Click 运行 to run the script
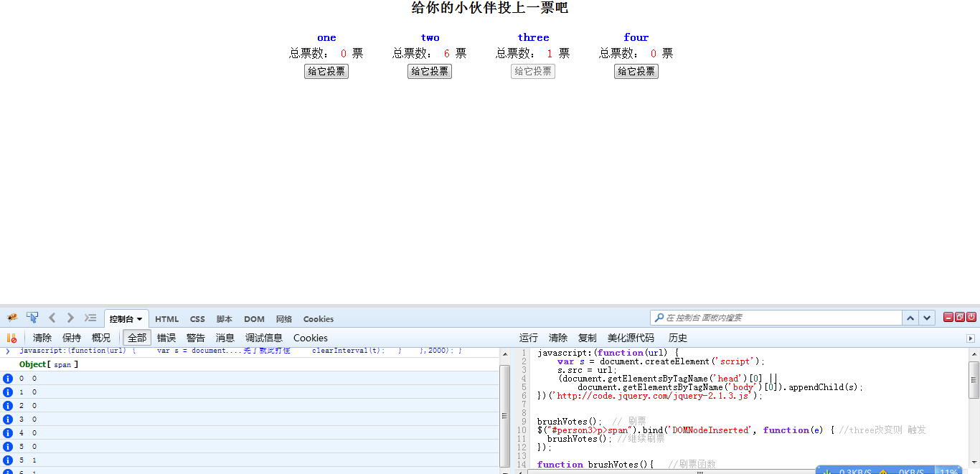Viewport: 980px width, 474px height. point(529,338)
